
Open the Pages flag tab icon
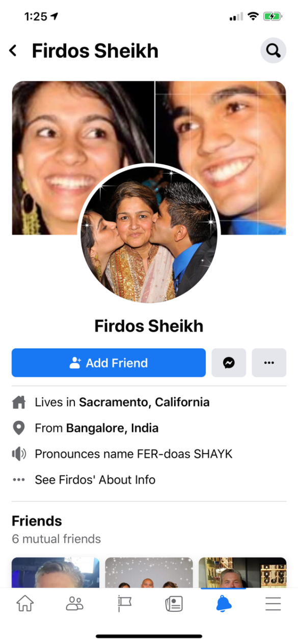click(124, 603)
